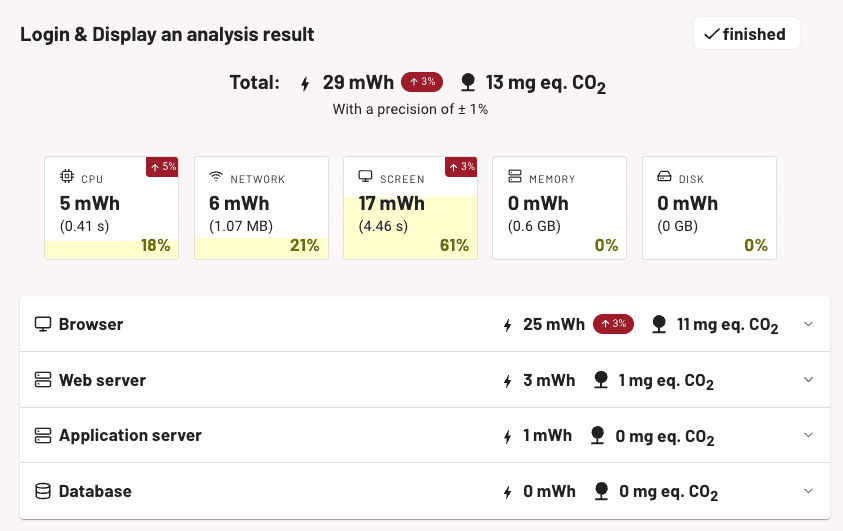Select the Network 6 mWh card
The width and height of the screenshot is (843, 531).
coord(261,208)
